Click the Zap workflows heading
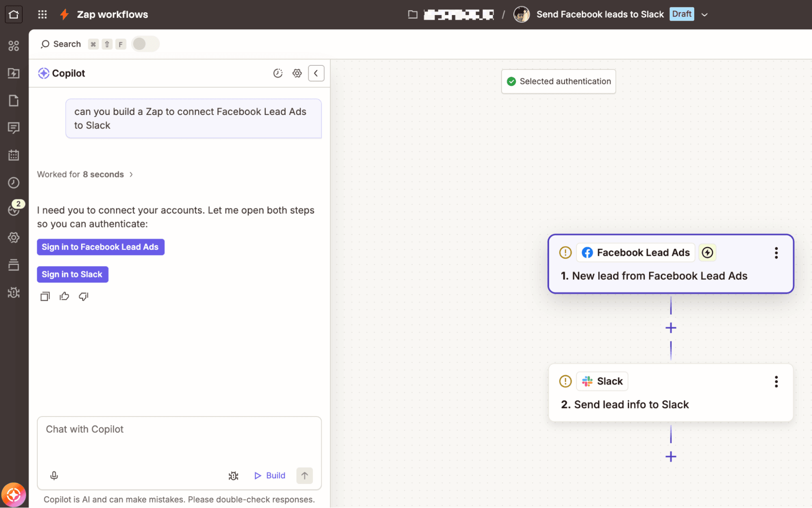812x508 pixels. [113, 15]
